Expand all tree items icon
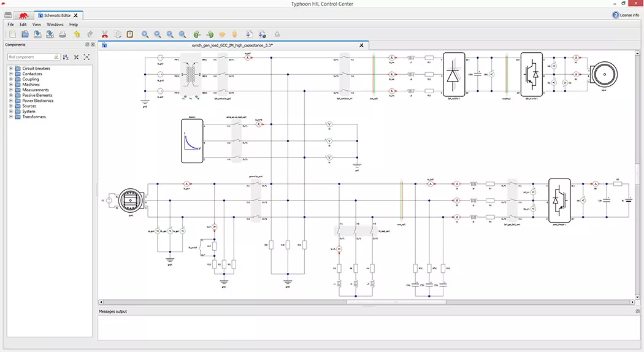 pyautogui.click(x=86, y=57)
